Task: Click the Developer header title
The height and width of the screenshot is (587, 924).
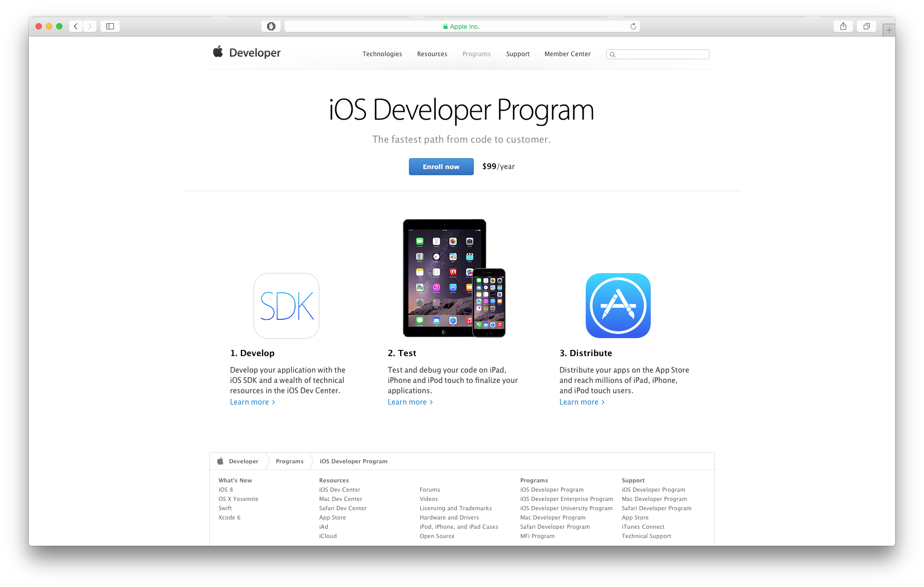Action: pos(255,53)
